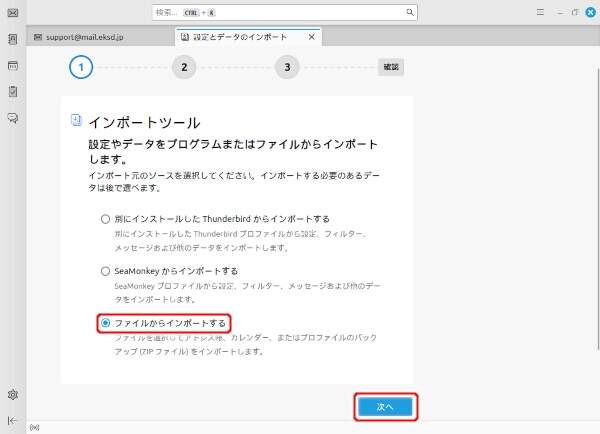Open Settings gear in sidebar

click(x=13, y=394)
